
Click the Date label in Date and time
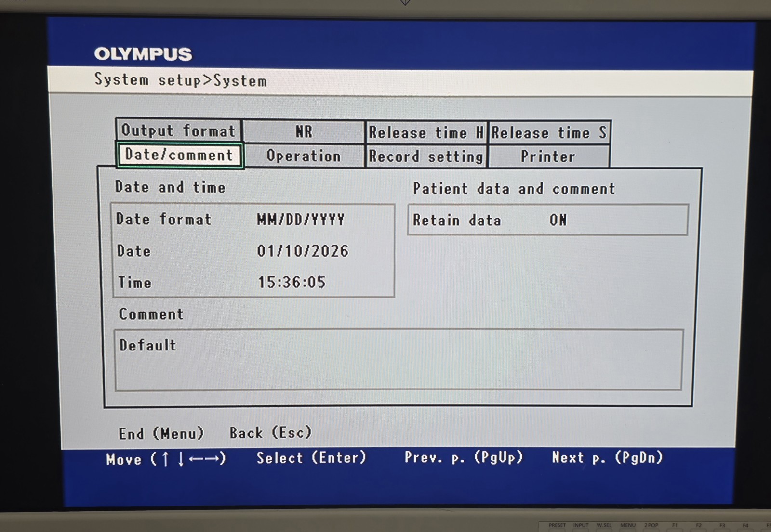coord(134,251)
